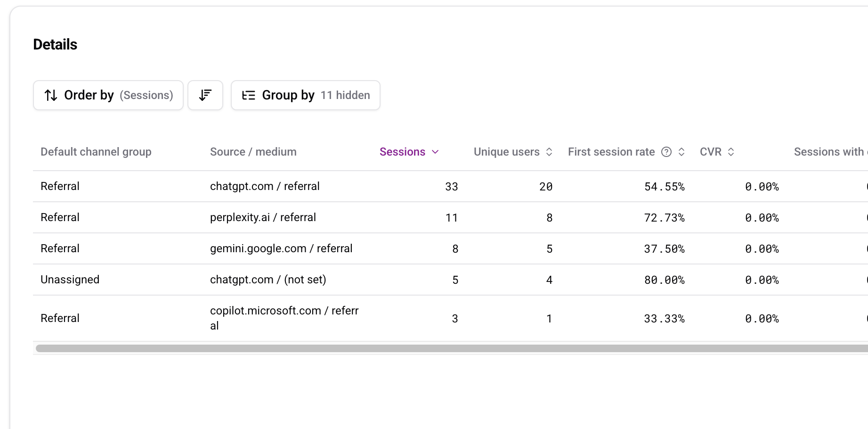This screenshot has height=429, width=868.
Task: Click the sessions value 33
Action: pyautogui.click(x=452, y=187)
